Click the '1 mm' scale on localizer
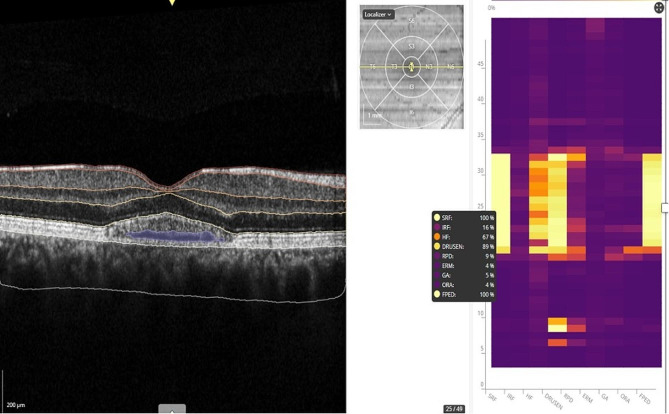The height and width of the screenshot is (414, 669). [375, 115]
